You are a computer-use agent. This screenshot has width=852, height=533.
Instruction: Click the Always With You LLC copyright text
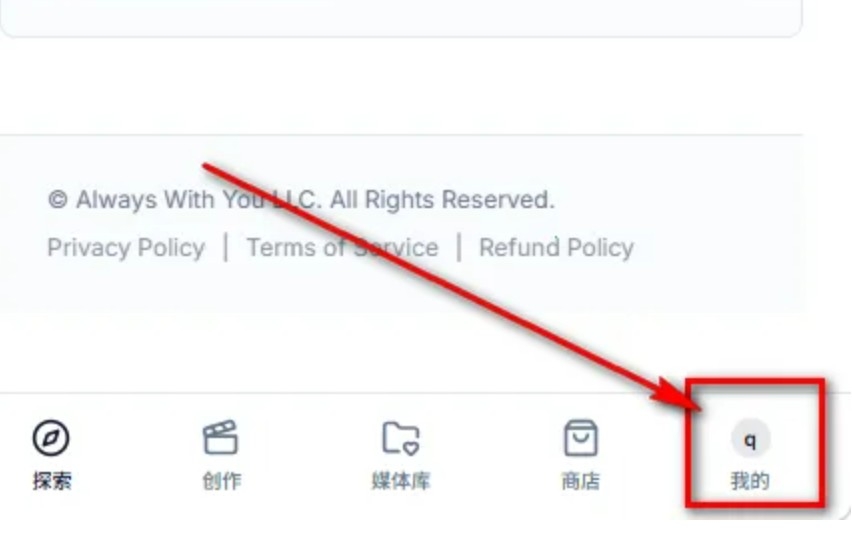(301, 199)
